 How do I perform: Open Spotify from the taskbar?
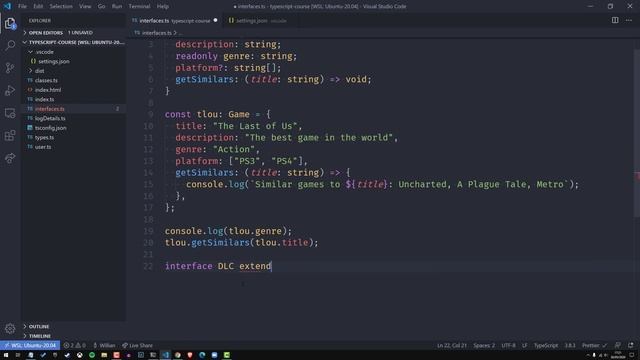pyautogui.click(x=92, y=355)
